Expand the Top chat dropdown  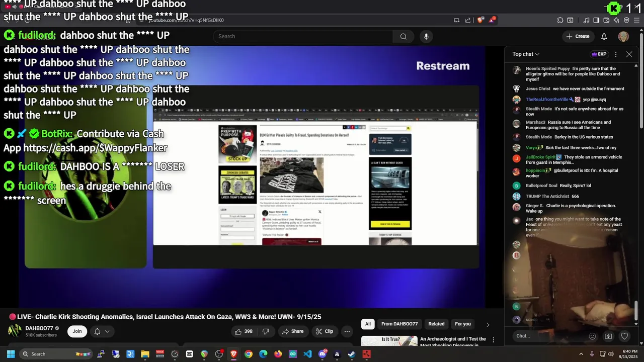point(526,54)
